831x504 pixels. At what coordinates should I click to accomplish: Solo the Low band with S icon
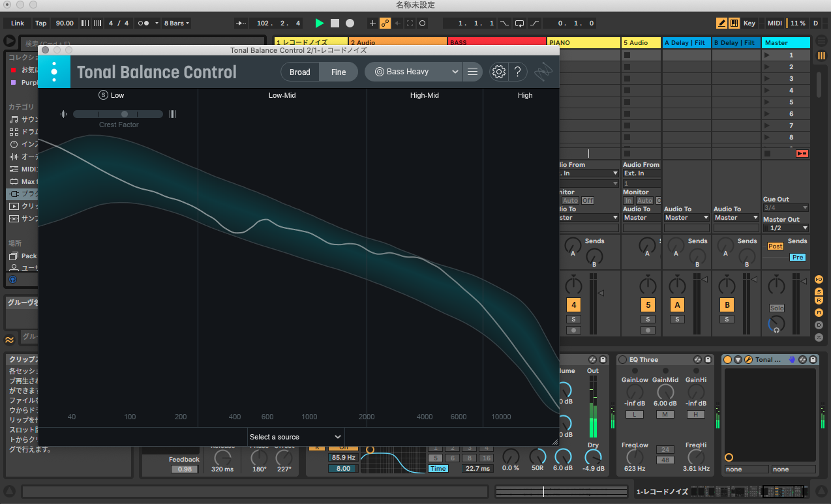click(103, 95)
